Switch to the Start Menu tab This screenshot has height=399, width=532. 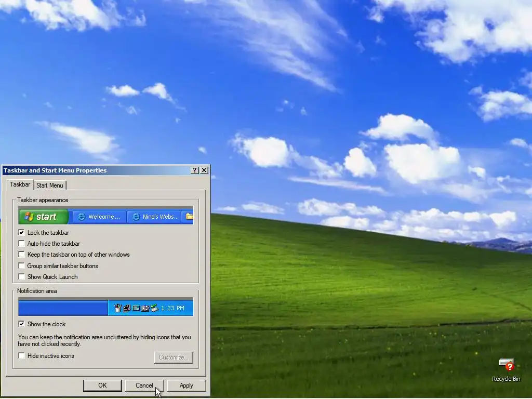click(49, 185)
